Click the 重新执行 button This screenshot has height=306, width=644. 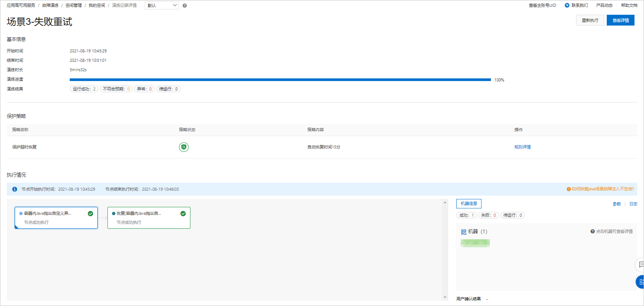590,20
